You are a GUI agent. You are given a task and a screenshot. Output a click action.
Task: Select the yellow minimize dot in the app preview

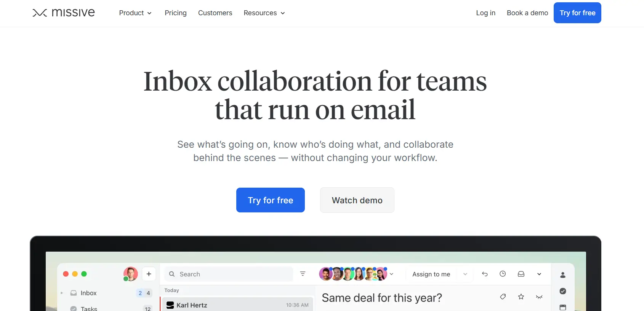[x=75, y=274]
